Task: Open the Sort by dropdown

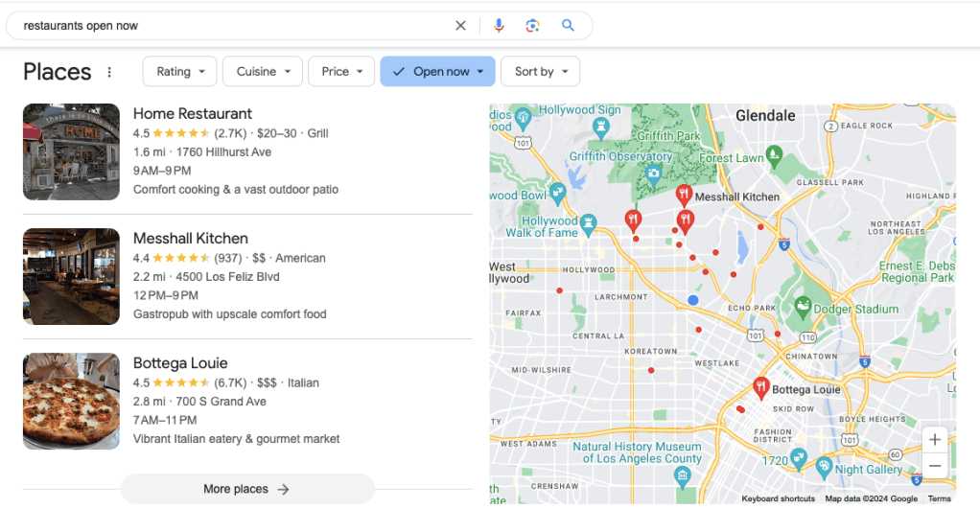Action: [x=541, y=72]
